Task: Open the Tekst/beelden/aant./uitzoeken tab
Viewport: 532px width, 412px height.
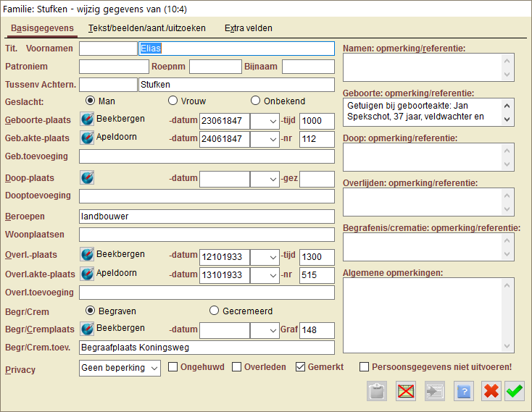Action: point(147,28)
